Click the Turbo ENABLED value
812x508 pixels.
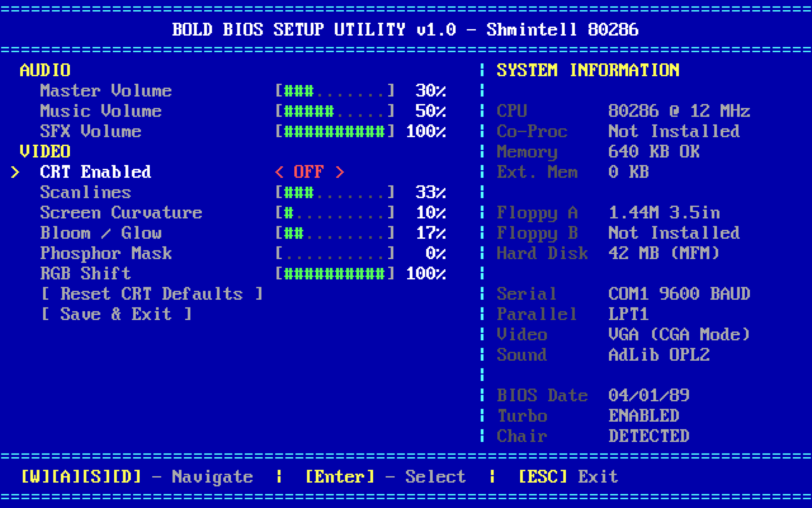click(x=644, y=416)
